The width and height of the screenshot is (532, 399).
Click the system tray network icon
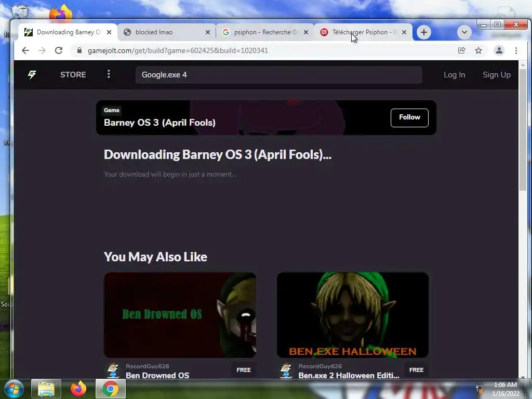click(x=480, y=389)
